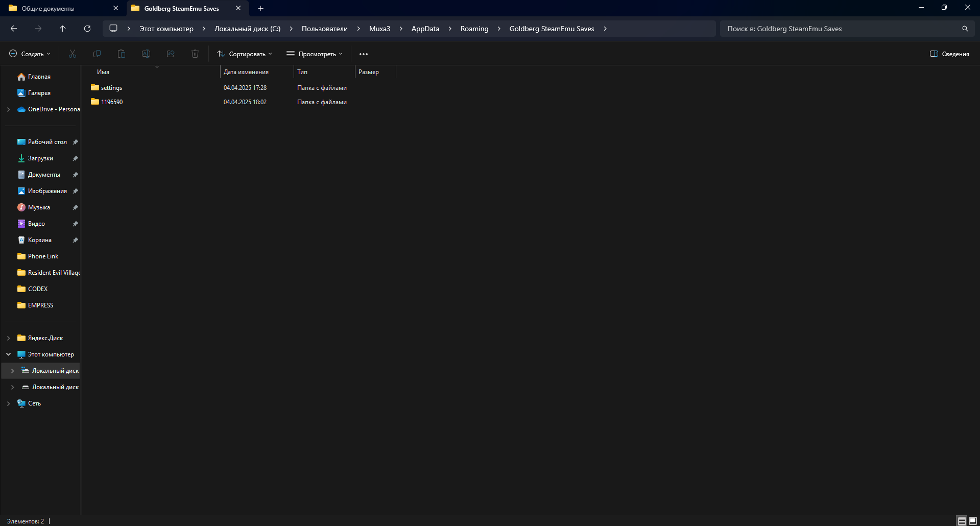The height and width of the screenshot is (526, 980).
Task: Collapse Этот компьютер tree node
Action: click(8, 354)
